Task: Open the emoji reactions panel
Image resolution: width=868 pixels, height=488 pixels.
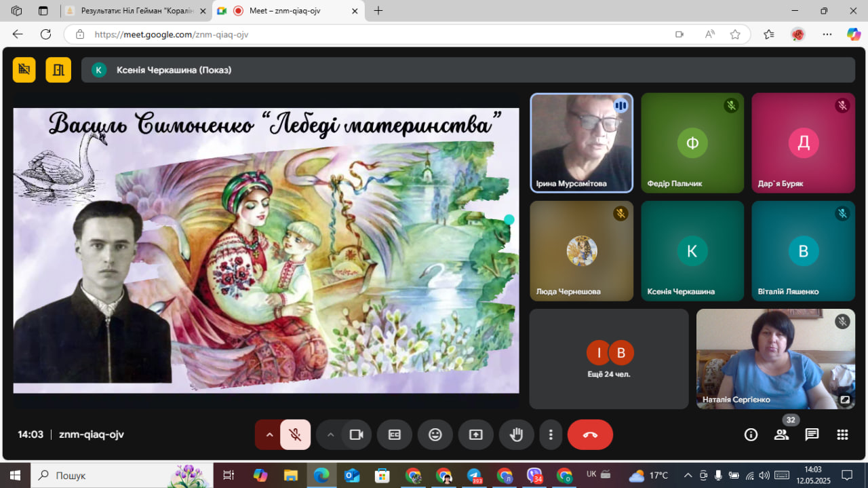Action: tap(435, 434)
